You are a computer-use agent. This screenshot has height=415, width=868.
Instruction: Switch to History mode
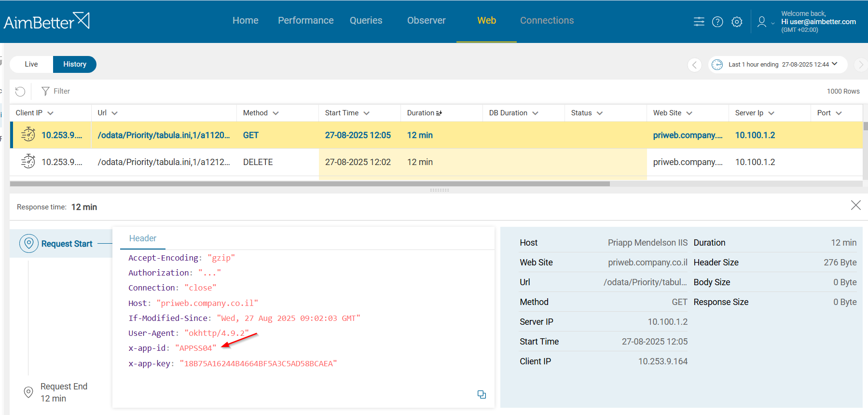tap(75, 64)
